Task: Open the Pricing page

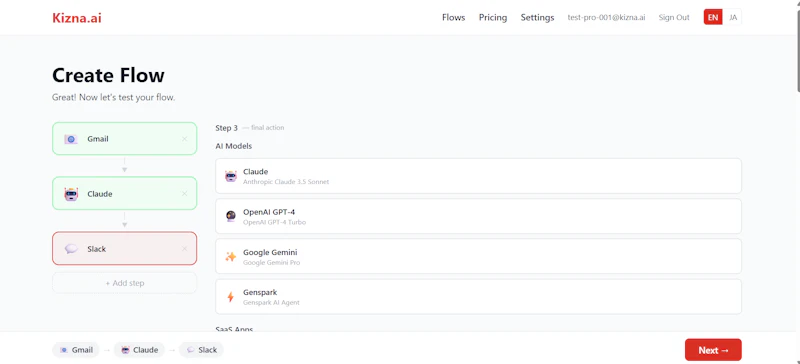Action: pos(493,17)
